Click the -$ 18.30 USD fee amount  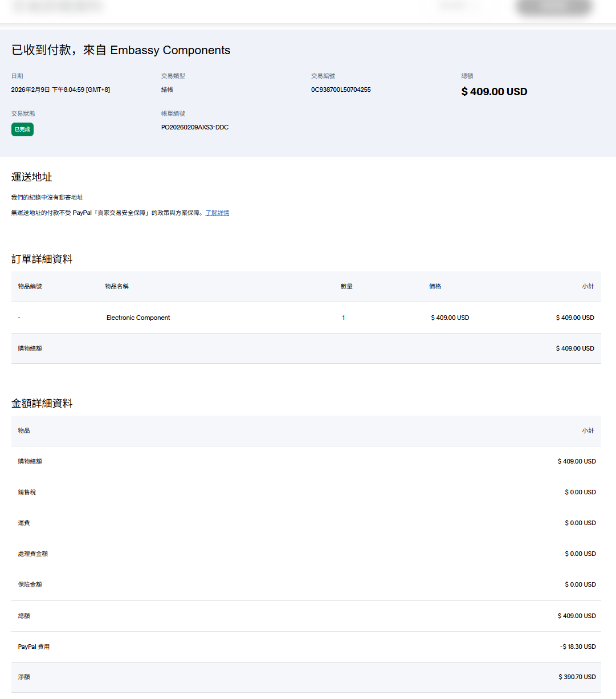(578, 647)
